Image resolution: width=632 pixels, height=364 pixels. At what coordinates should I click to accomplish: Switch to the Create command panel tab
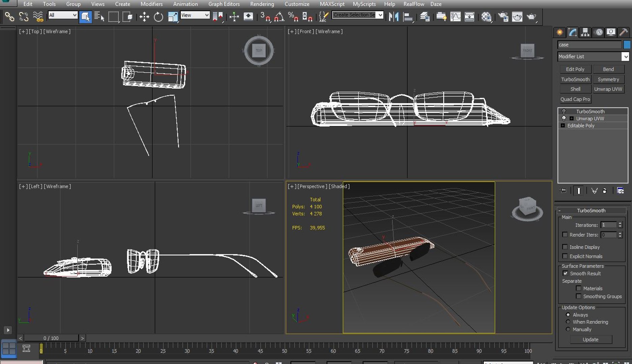point(559,32)
